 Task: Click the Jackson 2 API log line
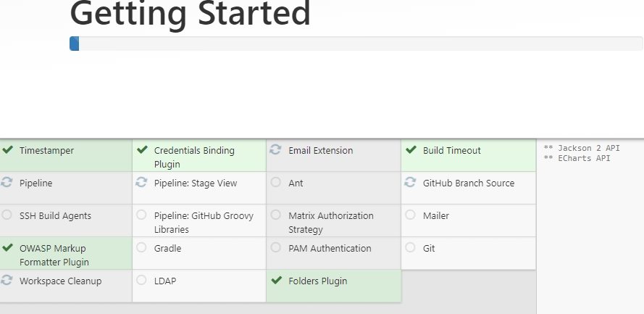coord(582,148)
